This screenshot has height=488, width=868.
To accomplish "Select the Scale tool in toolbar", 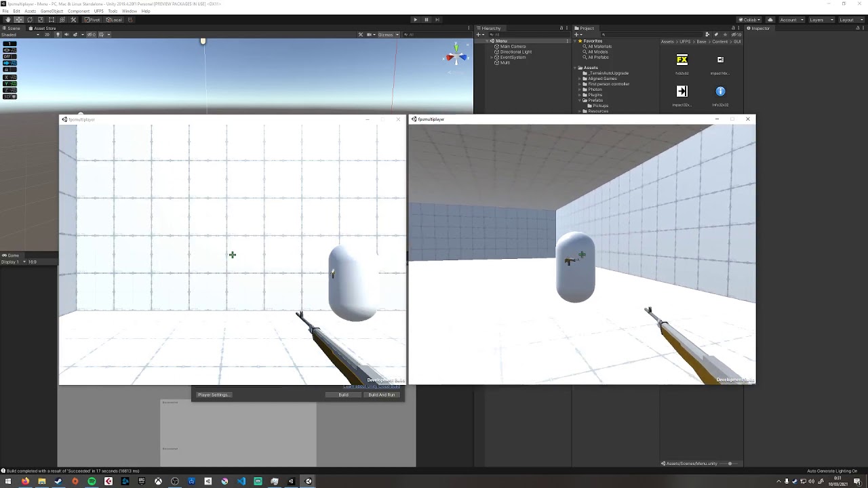I will [41, 20].
